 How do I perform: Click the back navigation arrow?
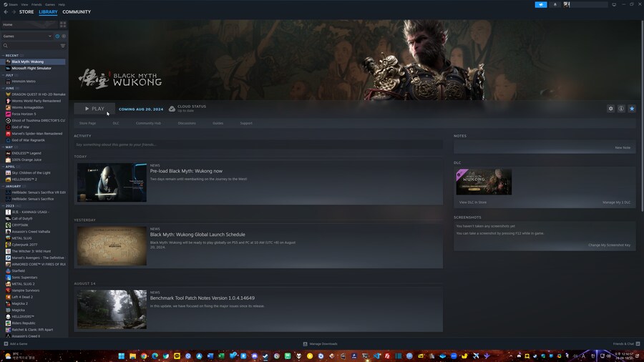pyautogui.click(x=6, y=12)
